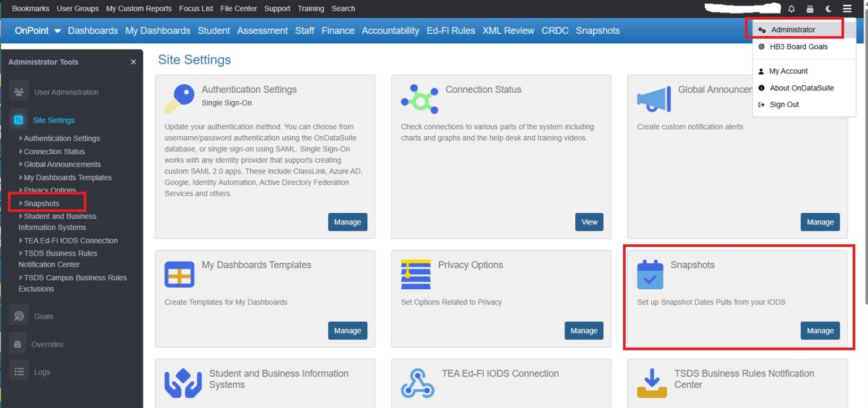Expand the Snapshots item in the sidebar
The height and width of the screenshot is (408, 868).
(41, 203)
